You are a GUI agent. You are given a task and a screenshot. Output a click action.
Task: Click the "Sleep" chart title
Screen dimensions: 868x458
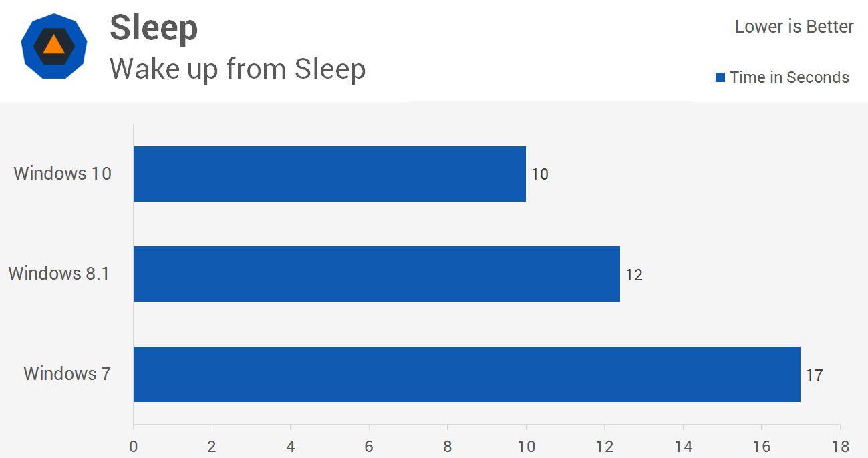pos(154,29)
